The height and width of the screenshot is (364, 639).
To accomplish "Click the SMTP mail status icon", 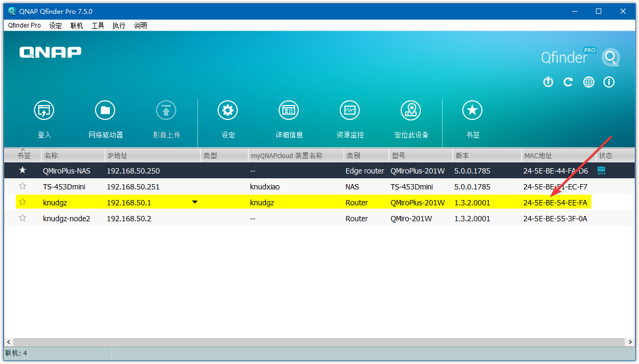I will [601, 170].
